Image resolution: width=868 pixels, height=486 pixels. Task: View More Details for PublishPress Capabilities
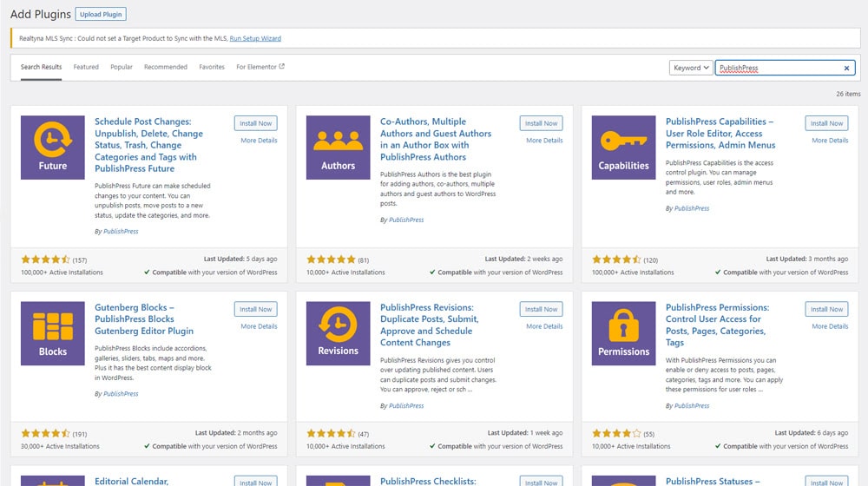tap(830, 141)
